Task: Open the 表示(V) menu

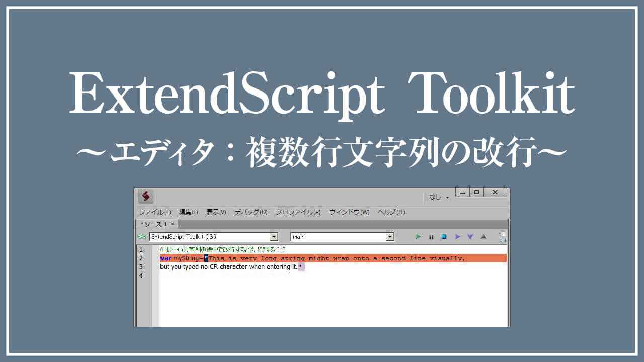Action: pos(216,212)
